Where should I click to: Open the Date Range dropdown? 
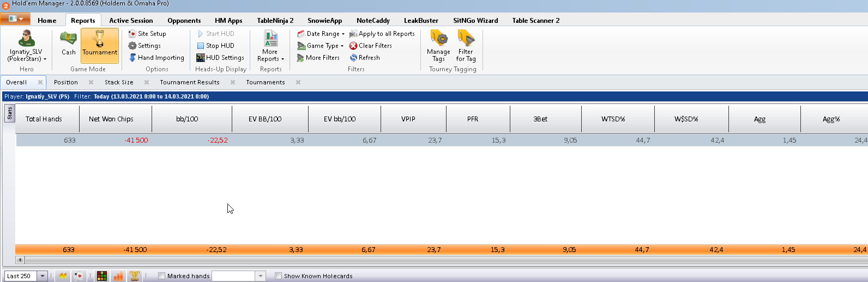click(321, 34)
